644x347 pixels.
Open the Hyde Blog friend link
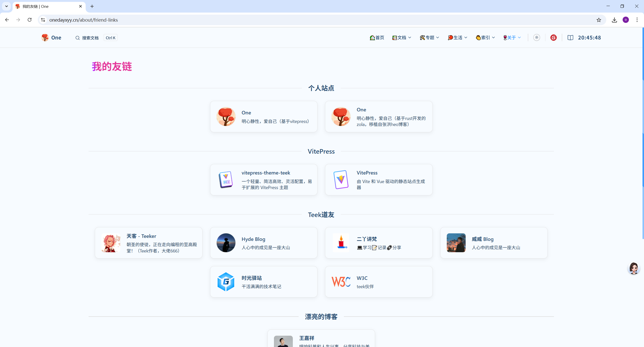264,243
